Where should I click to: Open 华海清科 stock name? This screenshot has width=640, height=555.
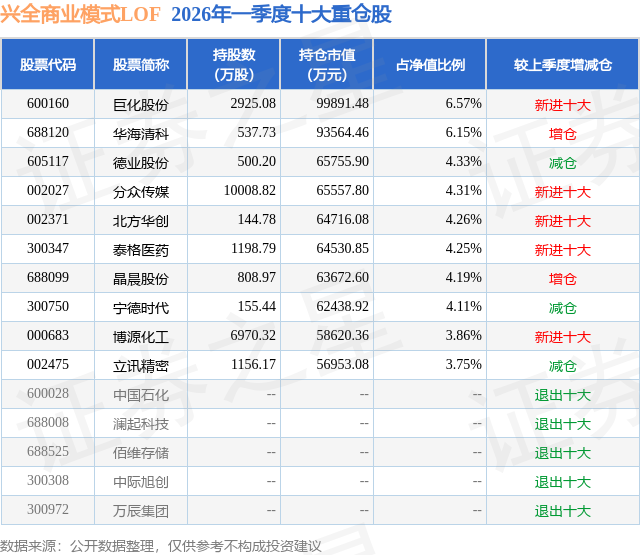pyautogui.click(x=141, y=133)
